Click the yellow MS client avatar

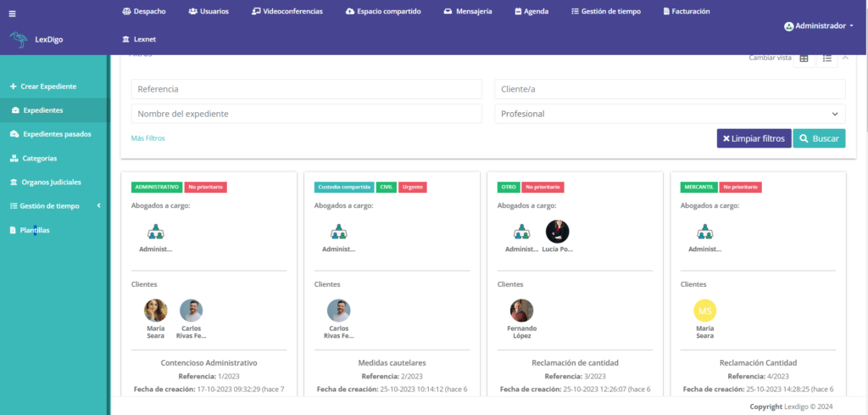coord(704,311)
